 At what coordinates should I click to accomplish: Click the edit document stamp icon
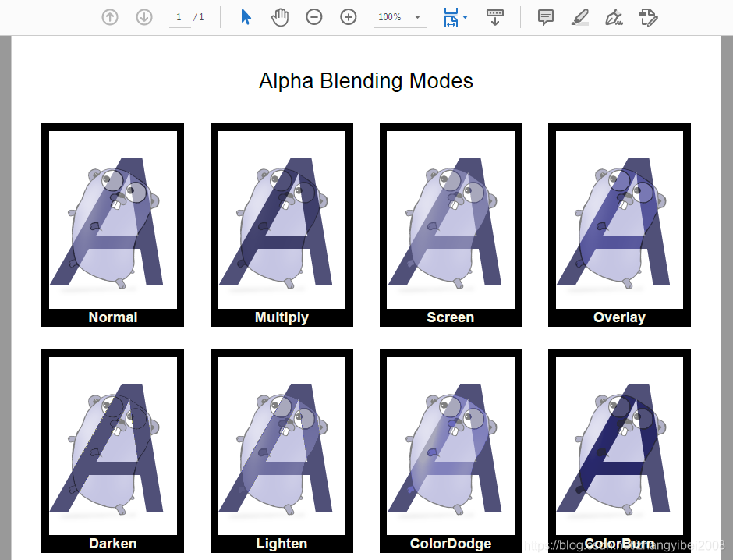coord(648,17)
